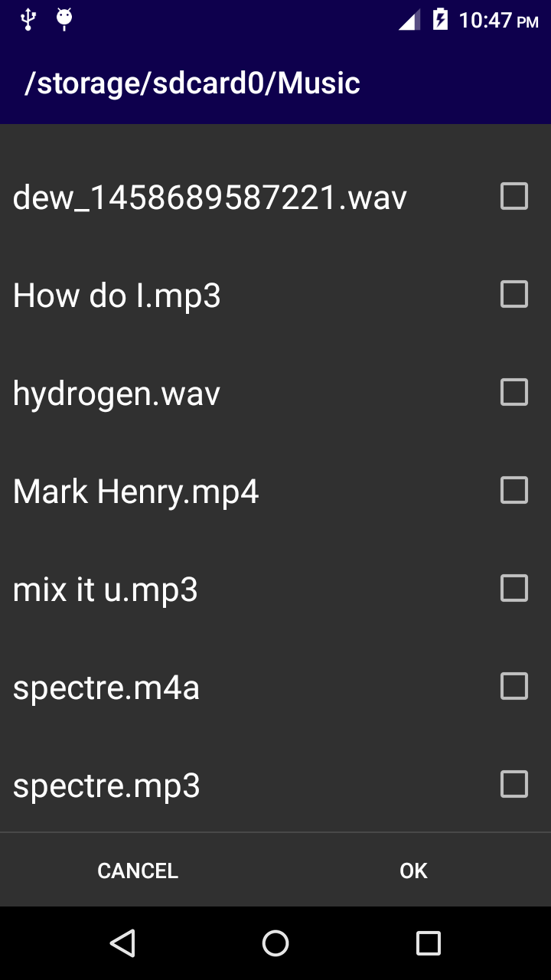Select the hydrogen.wav file name
This screenshot has height=980, width=551.
click(x=116, y=394)
